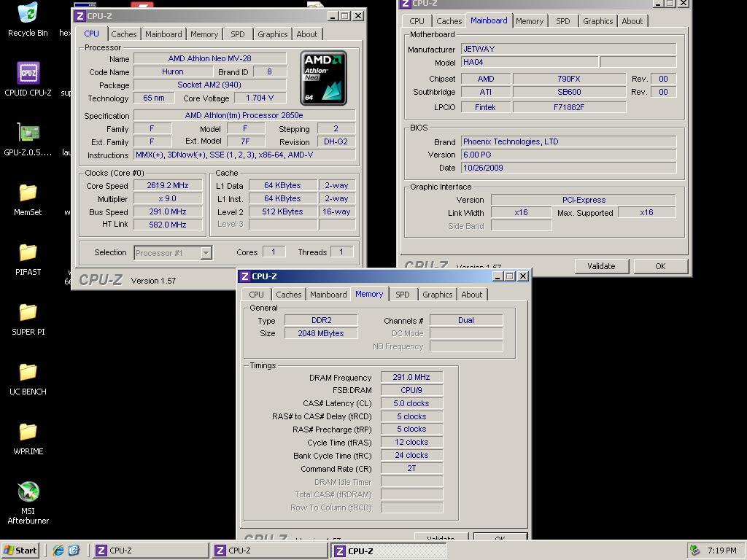Open About tab in Memory window
This screenshot has width=747, height=560.
coord(472,295)
